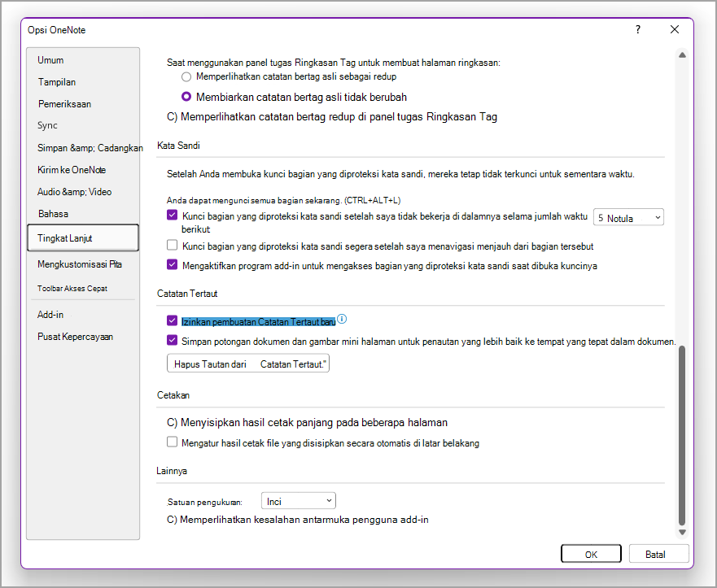This screenshot has width=717, height=588.
Task: Click 'Hapus Tautan dari Catatan Tertaut' button
Action: coord(248,364)
